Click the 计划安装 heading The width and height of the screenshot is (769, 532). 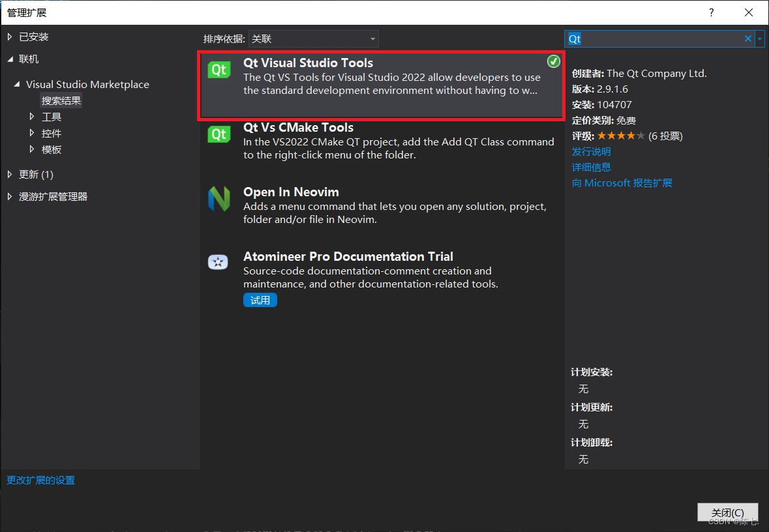point(592,372)
